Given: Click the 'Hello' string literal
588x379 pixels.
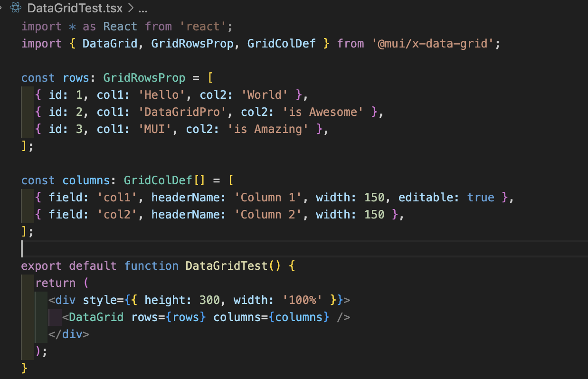Looking at the screenshot, I should tap(161, 95).
